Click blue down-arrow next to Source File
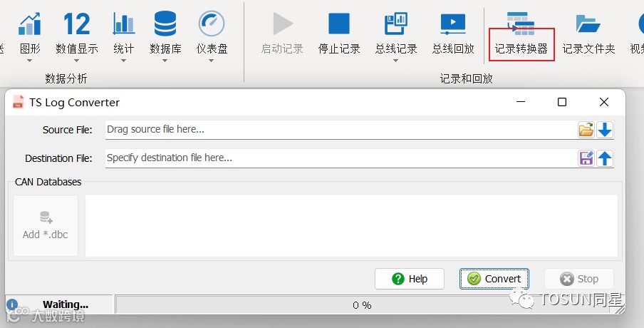This screenshot has height=328, width=644. (x=605, y=130)
